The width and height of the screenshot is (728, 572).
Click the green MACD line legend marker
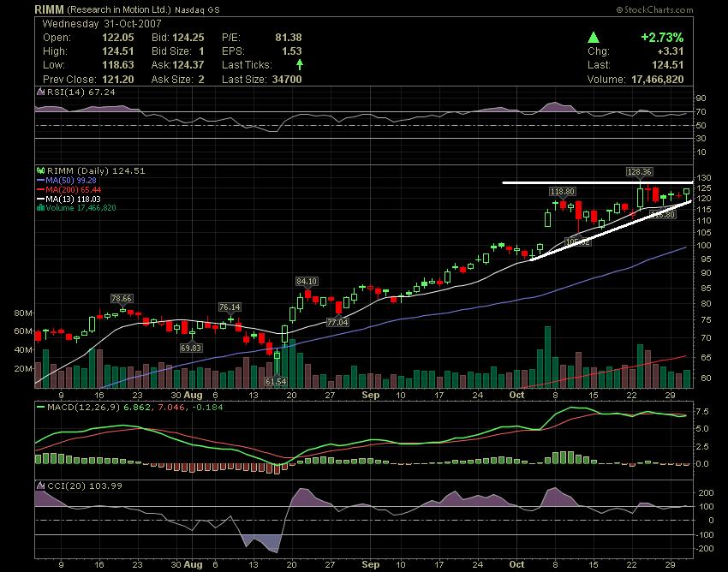click(41, 407)
